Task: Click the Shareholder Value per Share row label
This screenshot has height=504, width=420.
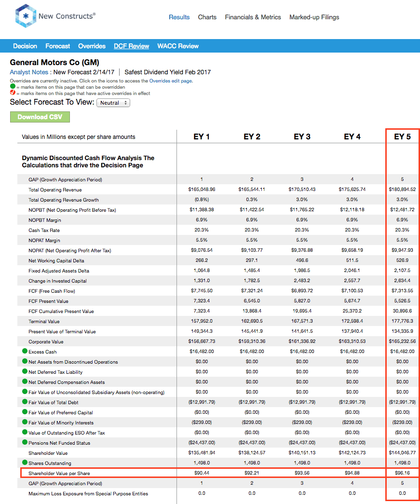Action: (59, 474)
